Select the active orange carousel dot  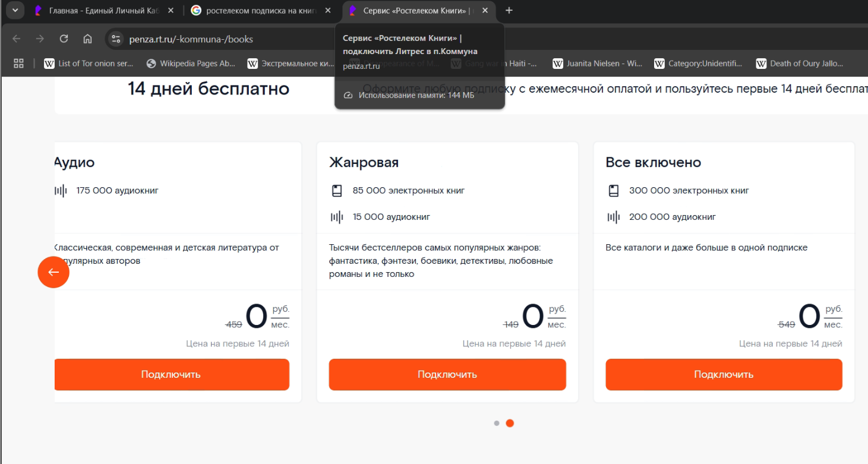[x=510, y=424]
